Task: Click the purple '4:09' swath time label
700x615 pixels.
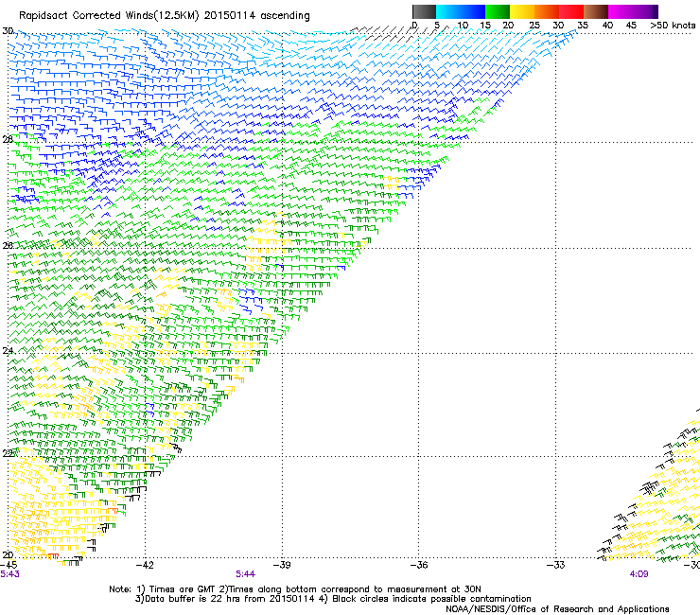Action: pyautogui.click(x=639, y=574)
